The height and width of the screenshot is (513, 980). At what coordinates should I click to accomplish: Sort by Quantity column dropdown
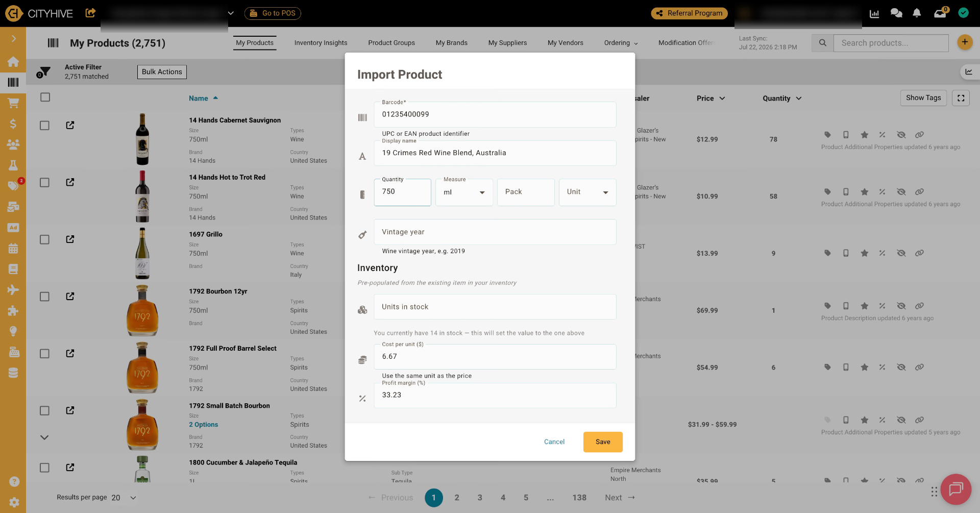pos(782,98)
